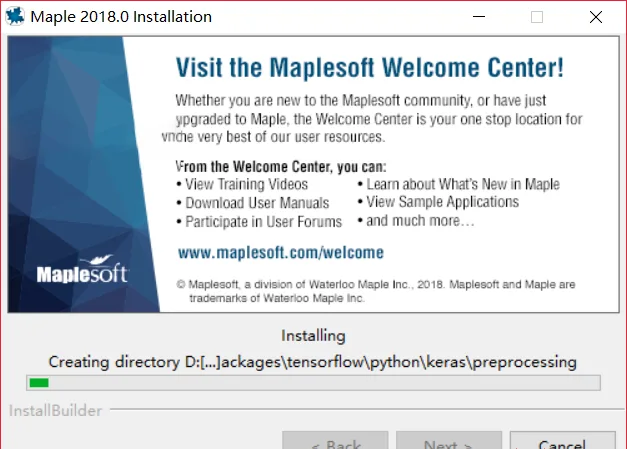
Task: Click 'Download User Manuals' bullet
Action: (253, 203)
